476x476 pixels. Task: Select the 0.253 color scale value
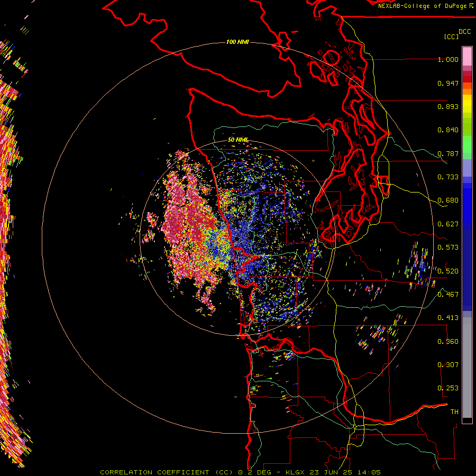click(448, 388)
